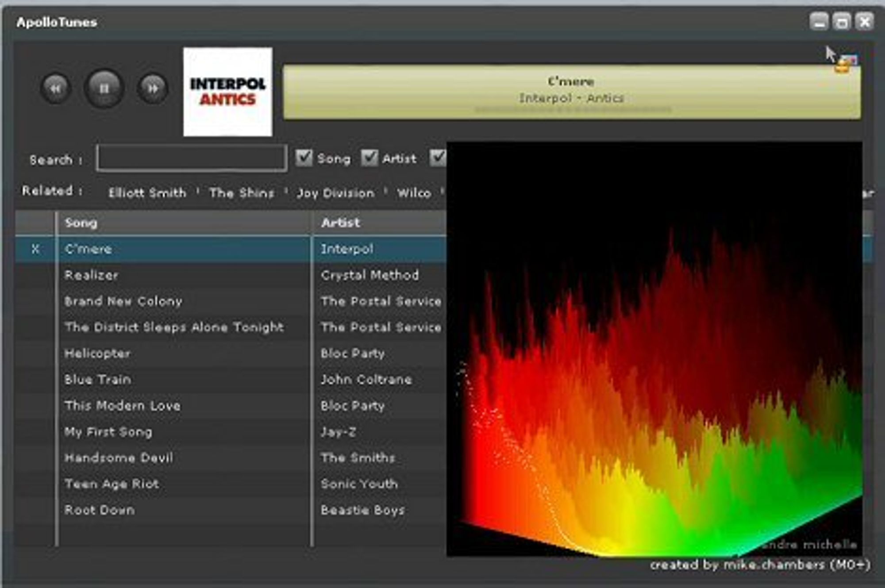The width and height of the screenshot is (885, 588).
Task: Click the created by mike.chambers credit
Action: click(760, 565)
